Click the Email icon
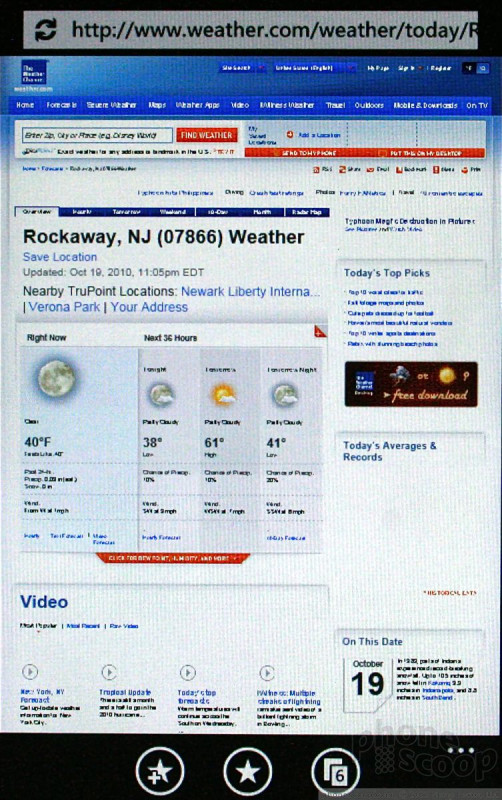This screenshot has width=502, height=800. [371, 169]
